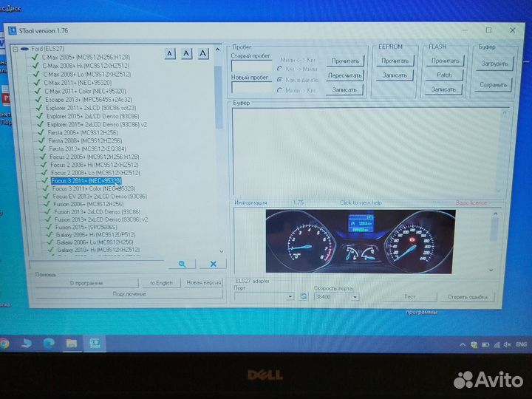Open the Порт dropdown
The image size is (532, 399).
coord(290,296)
